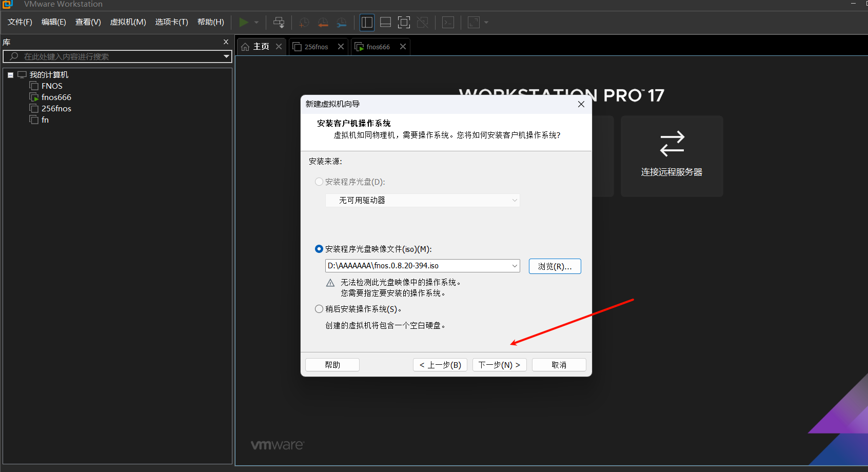Click the revert to snapshot icon
This screenshot has width=868, height=472.
[x=323, y=22]
